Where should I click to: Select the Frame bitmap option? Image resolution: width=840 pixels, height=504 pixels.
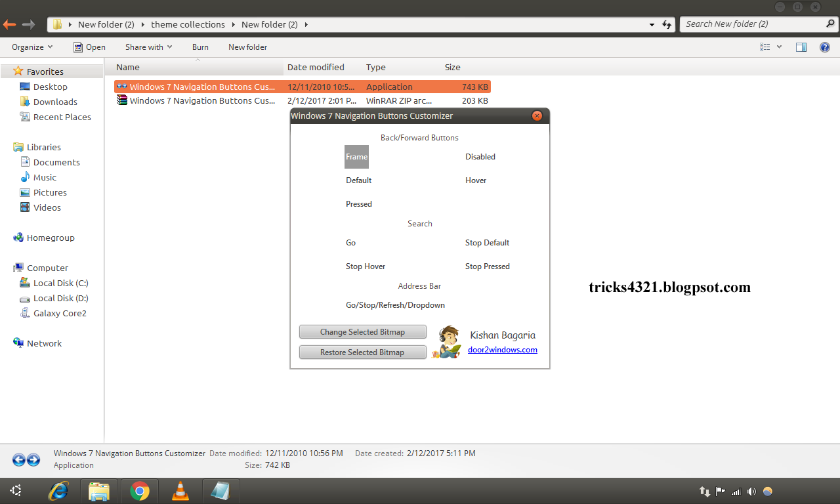356,157
